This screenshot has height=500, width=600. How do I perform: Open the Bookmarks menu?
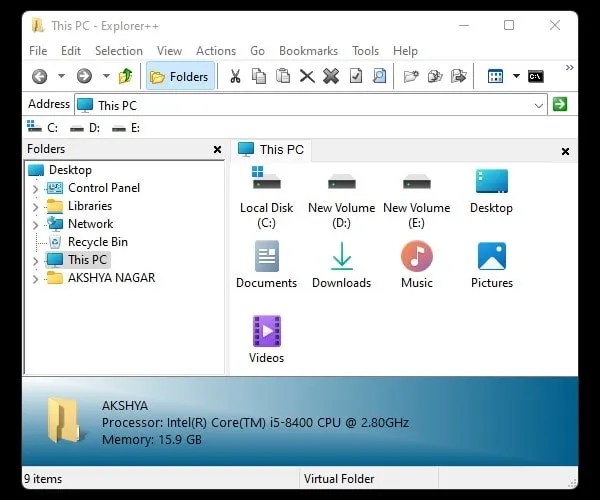tap(308, 51)
